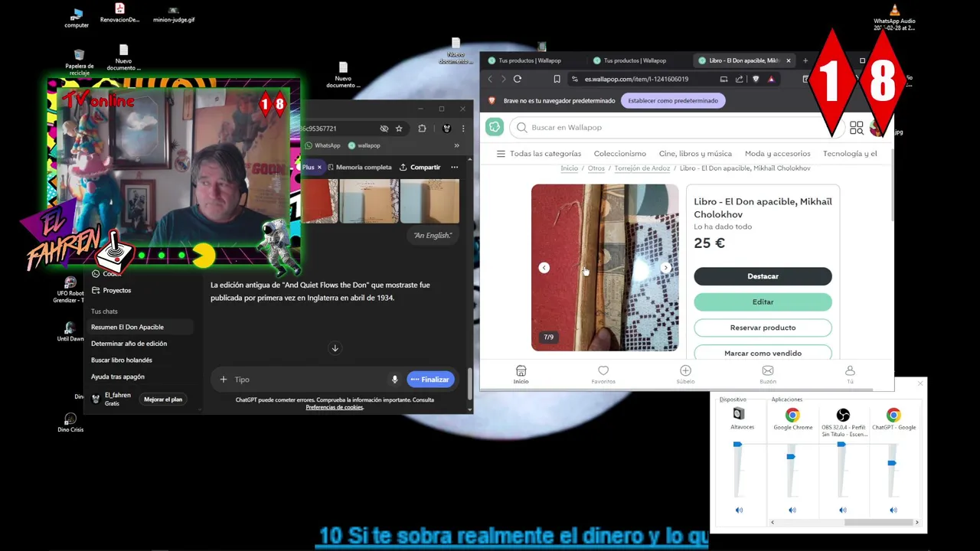The height and width of the screenshot is (551, 980).
Task: Open minion-judge.gif on the desktop
Action: (174, 15)
